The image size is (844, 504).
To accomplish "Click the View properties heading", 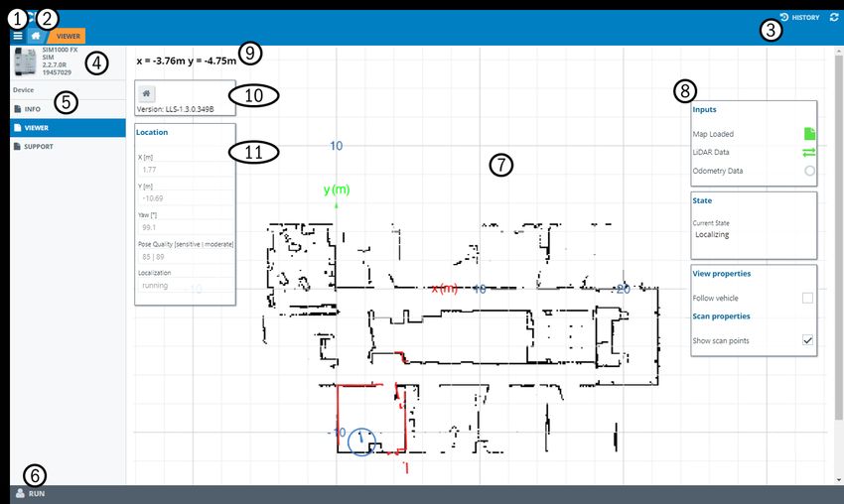I will coord(721,273).
